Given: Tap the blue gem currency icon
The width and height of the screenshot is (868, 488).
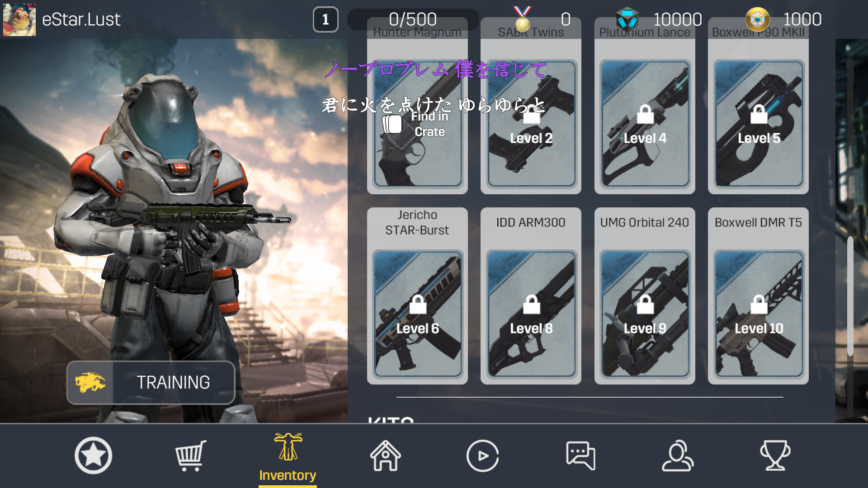Looking at the screenshot, I should (627, 19).
